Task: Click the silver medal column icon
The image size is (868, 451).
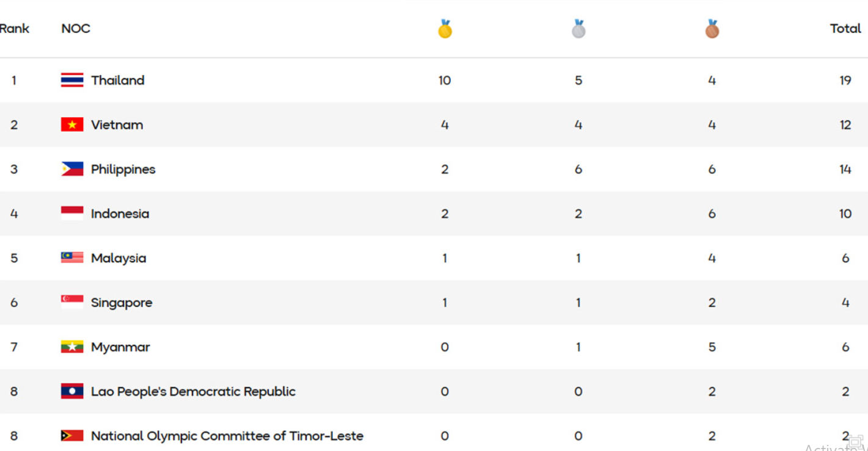Action: coord(578,29)
